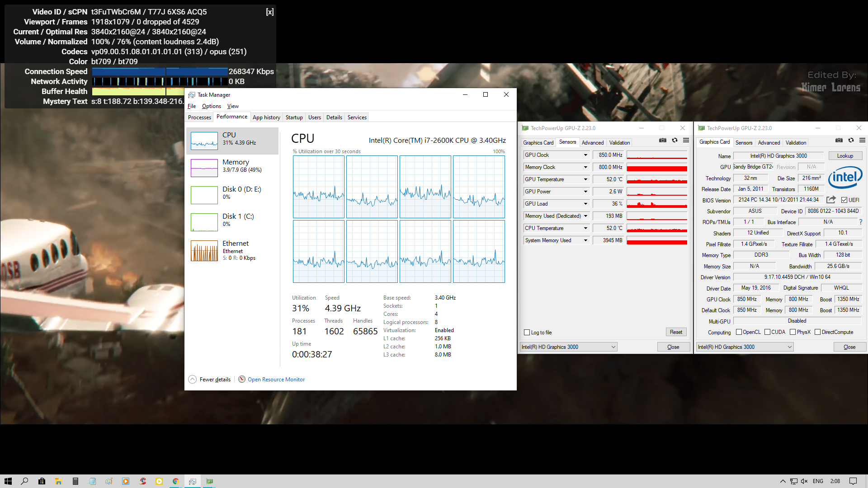Open the Resource Monitor icon link
Image resolution: width=868 pixels, height=488 pixels.
pos(242,380)
